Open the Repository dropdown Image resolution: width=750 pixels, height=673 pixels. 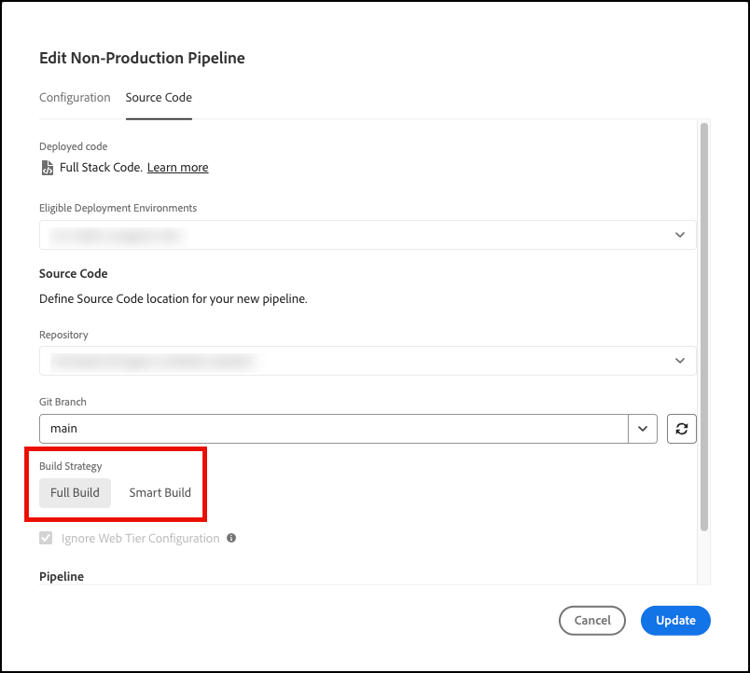coord(679,360)
